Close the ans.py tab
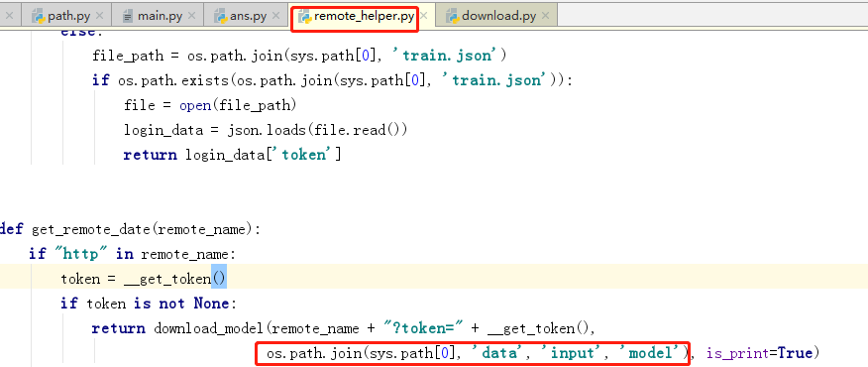 (x=276, y=17)
